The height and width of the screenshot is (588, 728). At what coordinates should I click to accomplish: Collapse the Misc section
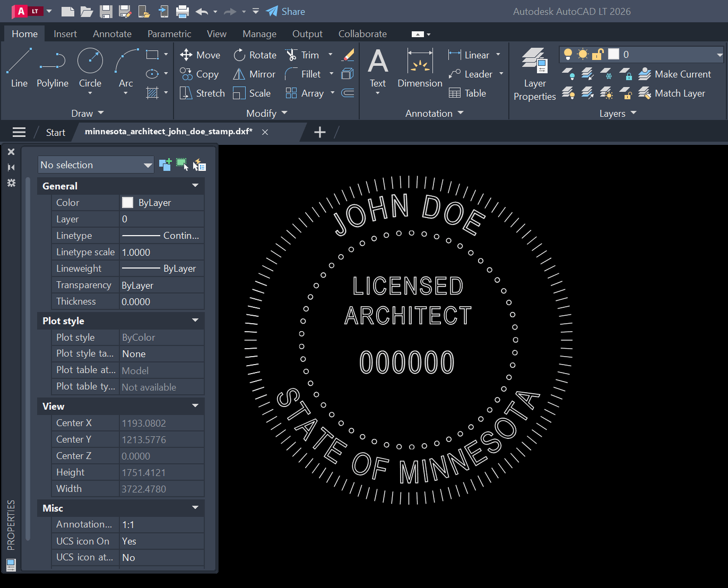195,507
